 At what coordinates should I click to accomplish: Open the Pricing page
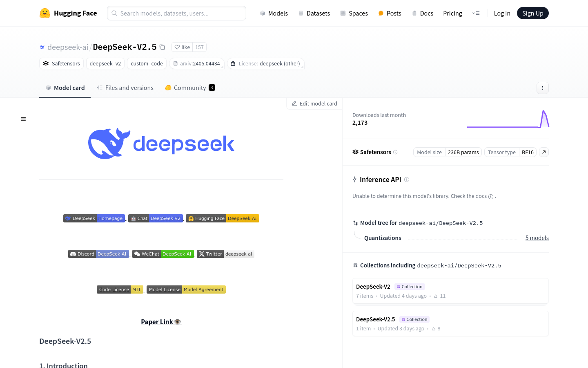pyautogui.click(x=452, y=13)
